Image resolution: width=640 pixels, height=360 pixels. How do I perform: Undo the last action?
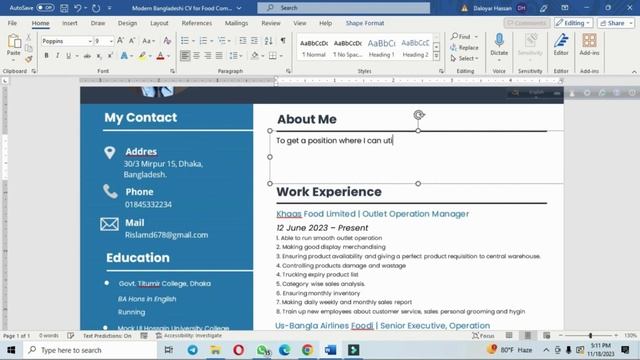(78, 8)
